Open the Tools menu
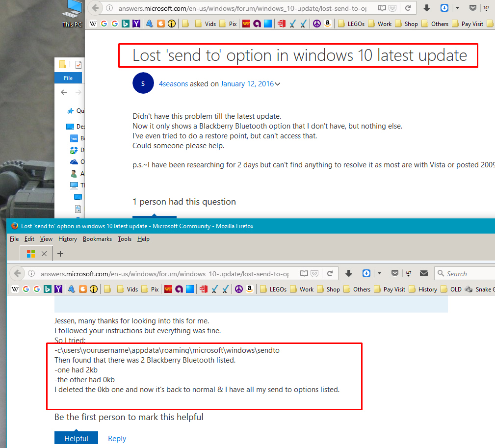The height and width of the screenshot is (448, 495). click(125, 239)
